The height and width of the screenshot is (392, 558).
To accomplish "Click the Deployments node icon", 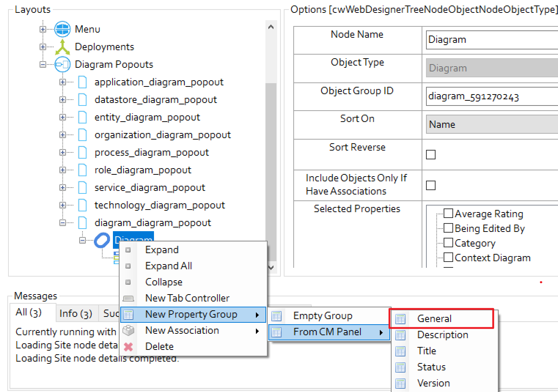I will pyautogui.click(x=62, y=47).
